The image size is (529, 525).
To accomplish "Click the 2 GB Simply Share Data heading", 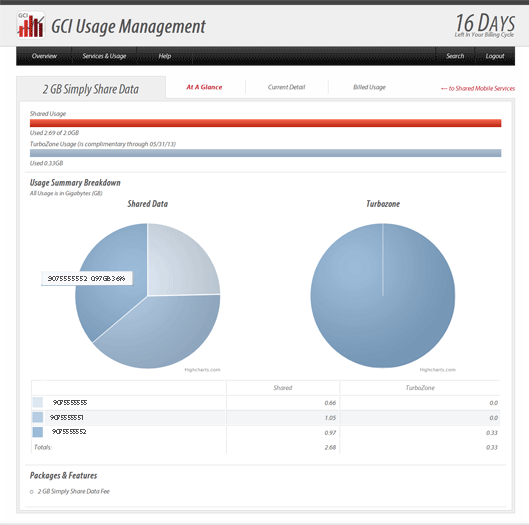I will 91,89.
